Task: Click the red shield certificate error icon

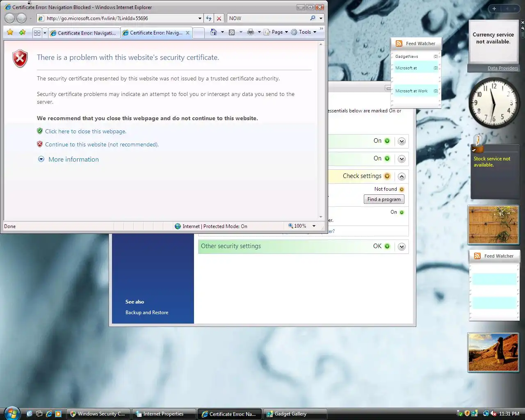Action: pos(20,59)
